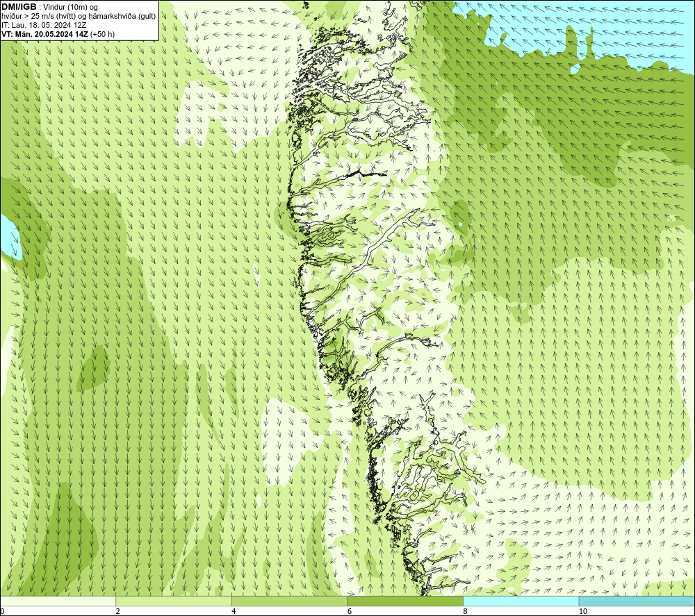This screenshot has width=695, height=616.
Task: Click the scale label 6
Action: tap(350, 611)
